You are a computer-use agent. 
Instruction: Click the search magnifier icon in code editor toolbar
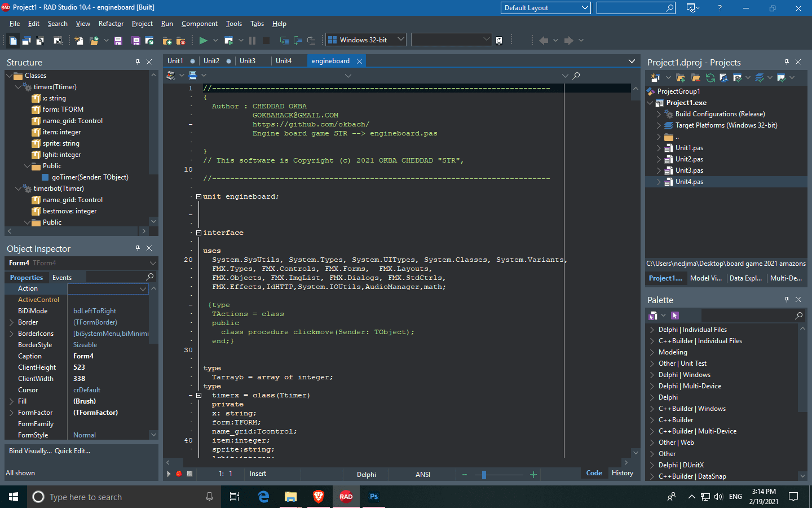click(576, 76)
